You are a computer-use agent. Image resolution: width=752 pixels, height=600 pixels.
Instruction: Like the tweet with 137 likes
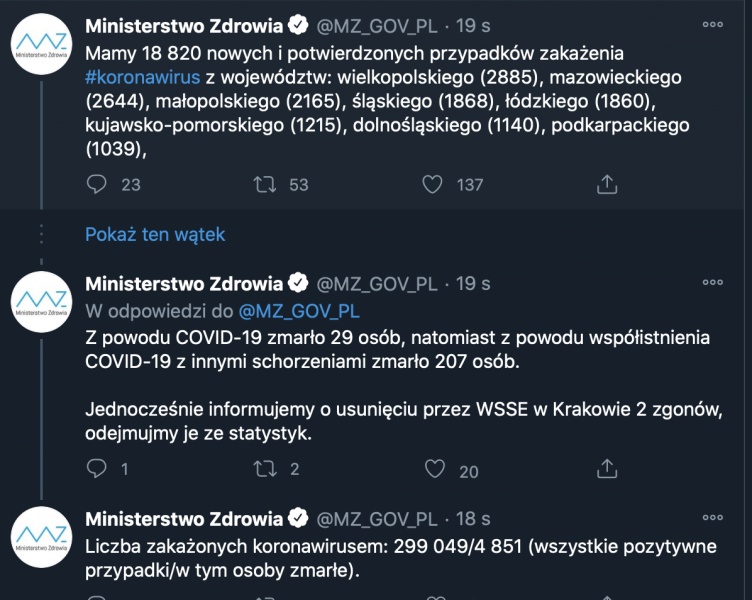(x=432, y=184)
